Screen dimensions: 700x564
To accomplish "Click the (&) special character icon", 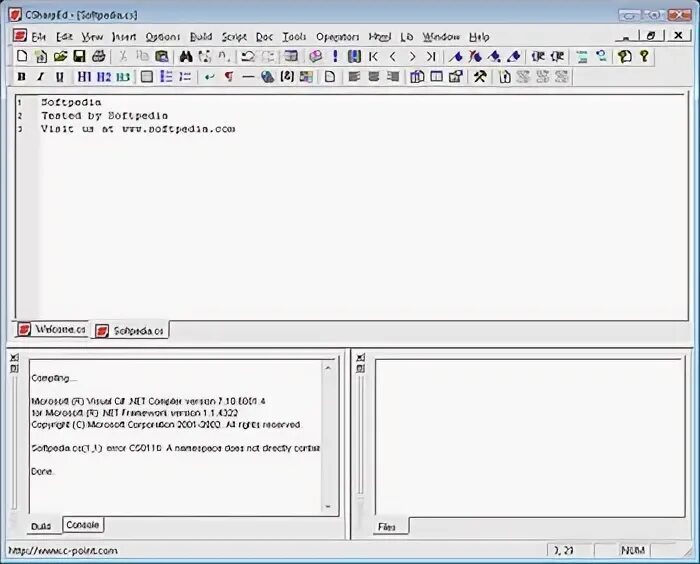I will (287, 76).
